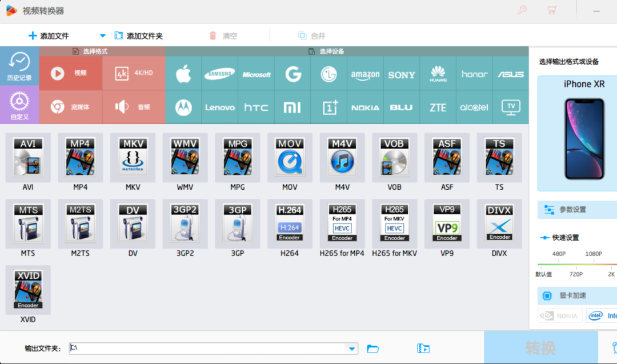617x364 pixels.
Task: Open Samsung device presets
Action: [219, 74]
